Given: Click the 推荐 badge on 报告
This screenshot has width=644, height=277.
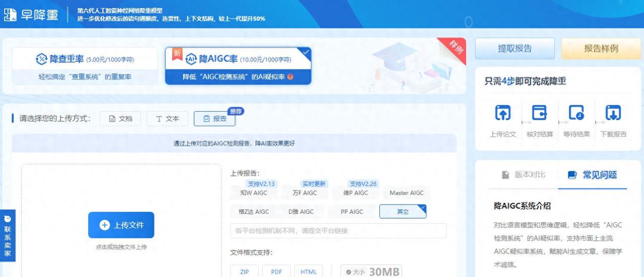Looking at the screenshot, I should 236,111.
